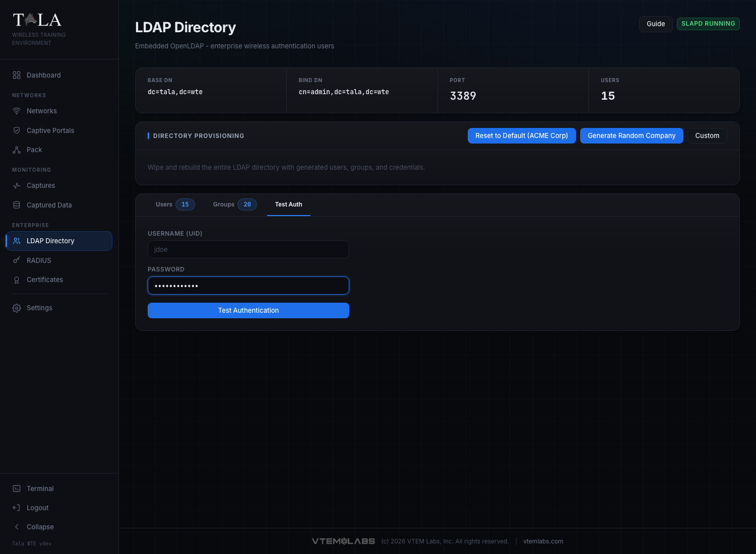This screenshot has height=554, width=756.
Task: Open the RADIUS page
Action: 59,260
